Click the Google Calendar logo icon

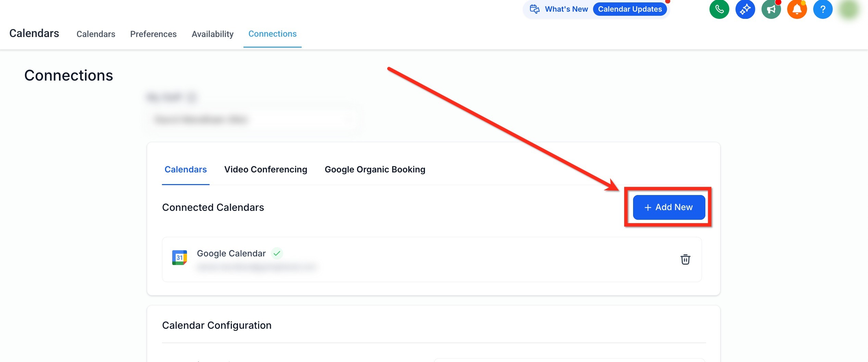(x=179, y=257)
